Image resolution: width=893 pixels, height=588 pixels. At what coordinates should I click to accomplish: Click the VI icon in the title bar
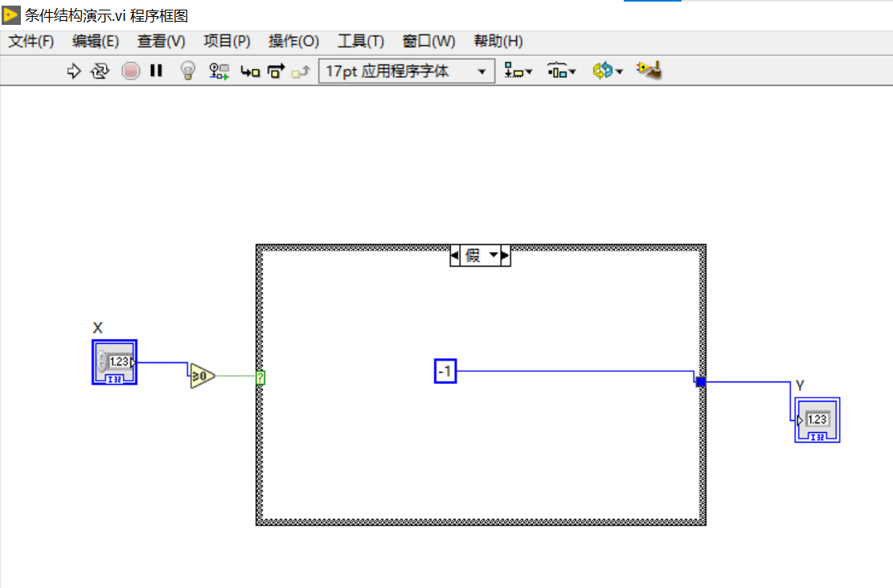pos(10,14)
